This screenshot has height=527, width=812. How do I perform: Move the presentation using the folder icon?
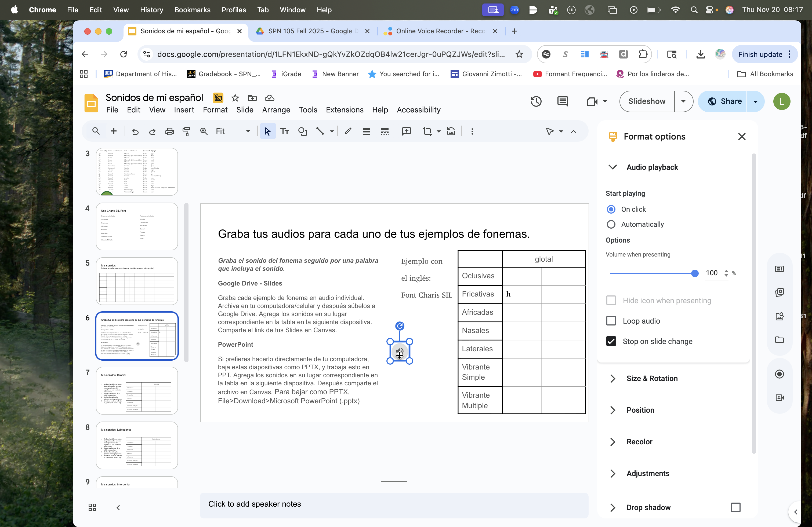click(252, 98)
